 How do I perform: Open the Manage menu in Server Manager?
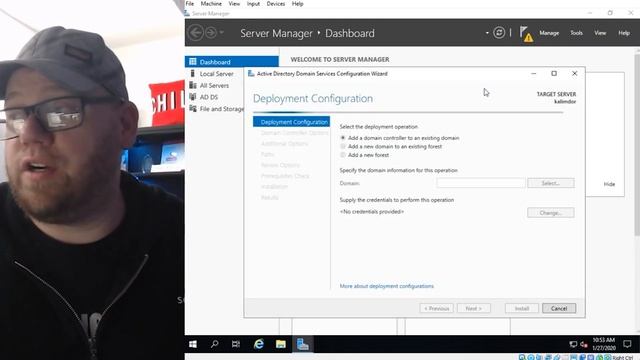(549, 33)
